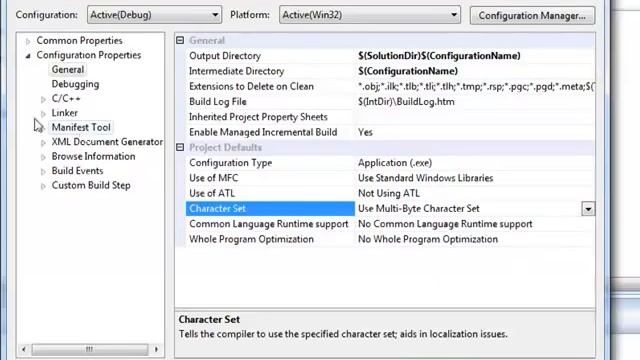Click the extensions list value starting *.obj
This screenshot has width=640, height=360.
(x=476, y=87)
